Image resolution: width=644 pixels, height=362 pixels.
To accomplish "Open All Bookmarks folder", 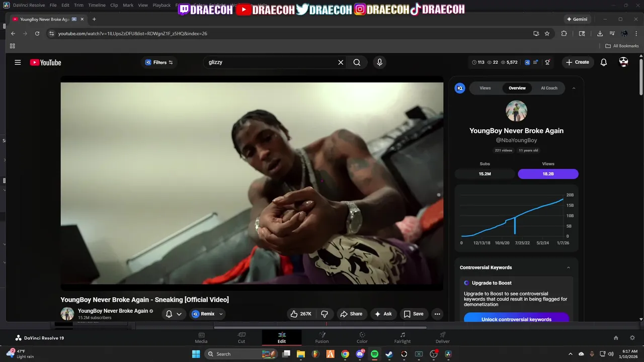I will (x=622, y=46).
